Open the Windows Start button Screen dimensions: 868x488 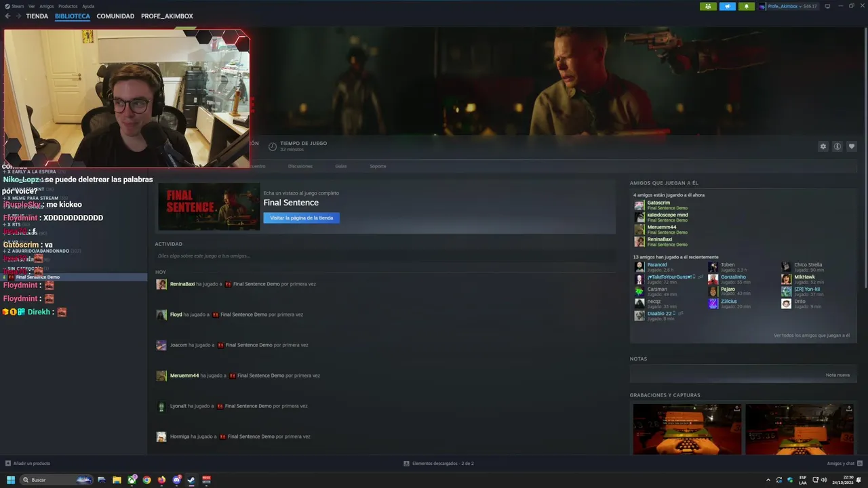pos(11,480)
